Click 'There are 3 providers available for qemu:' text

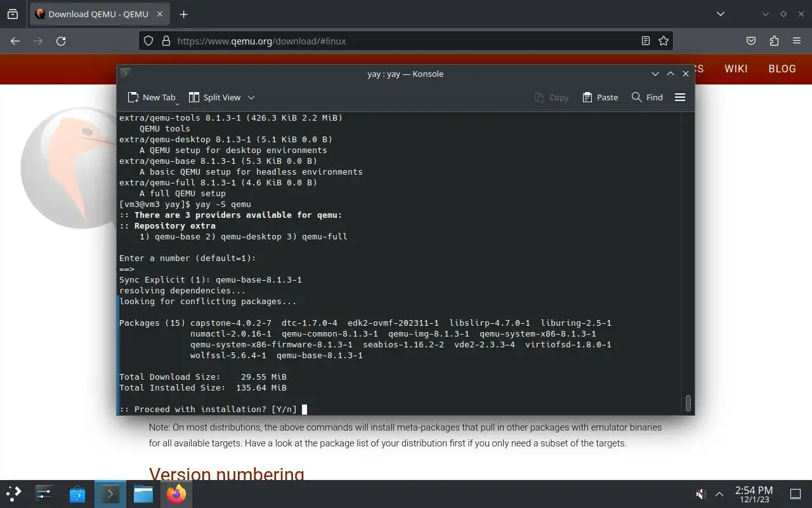tap(239, 215)
